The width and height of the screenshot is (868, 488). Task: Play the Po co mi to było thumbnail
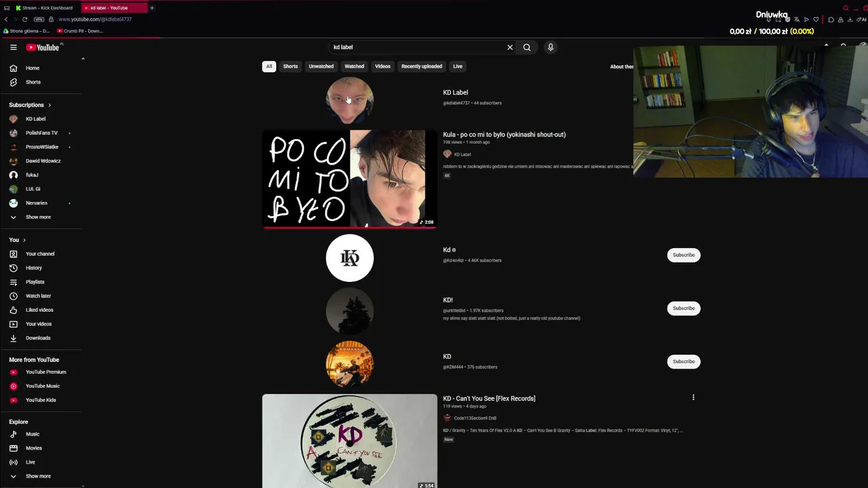coord(350,179)
